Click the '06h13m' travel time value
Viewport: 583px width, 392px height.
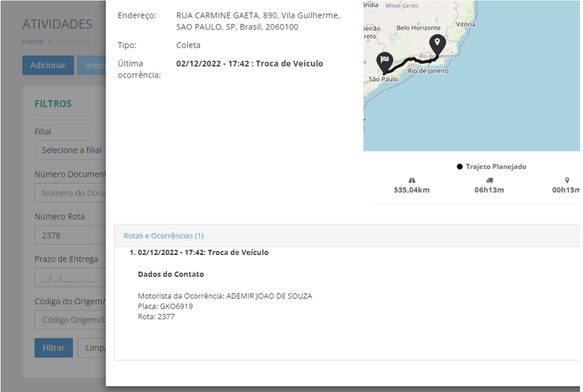click(489, 190)
